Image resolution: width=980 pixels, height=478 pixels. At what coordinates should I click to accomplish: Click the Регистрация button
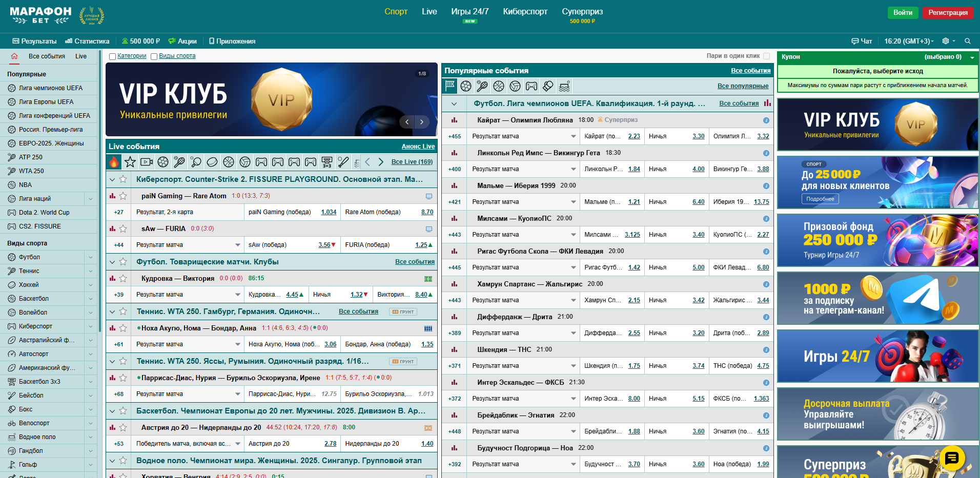tap(948, 12)
